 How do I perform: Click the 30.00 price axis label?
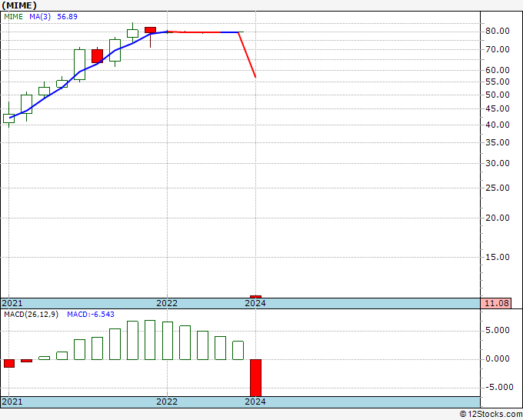(498, 163)
